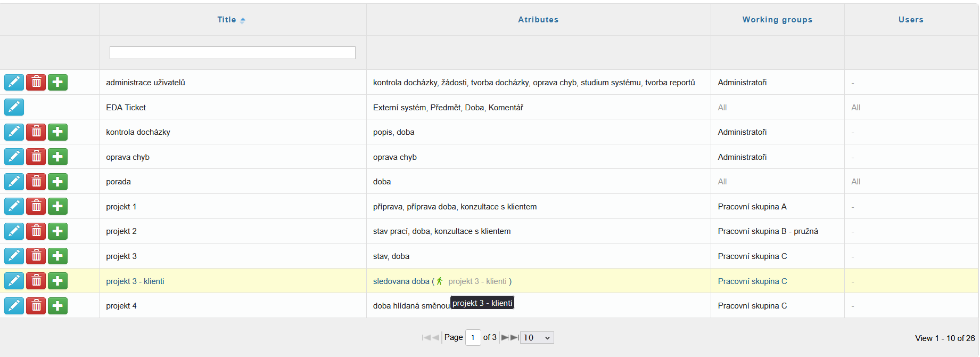Open the sledovana doba attribute link
The height and width of the screenshot is (357, 980).
click(401, 281)
